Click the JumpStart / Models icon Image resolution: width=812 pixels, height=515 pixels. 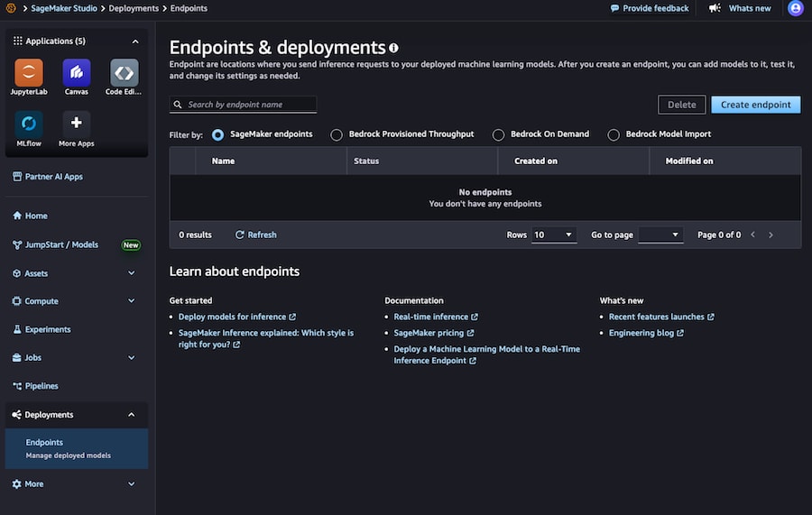(x=17, y=244)
